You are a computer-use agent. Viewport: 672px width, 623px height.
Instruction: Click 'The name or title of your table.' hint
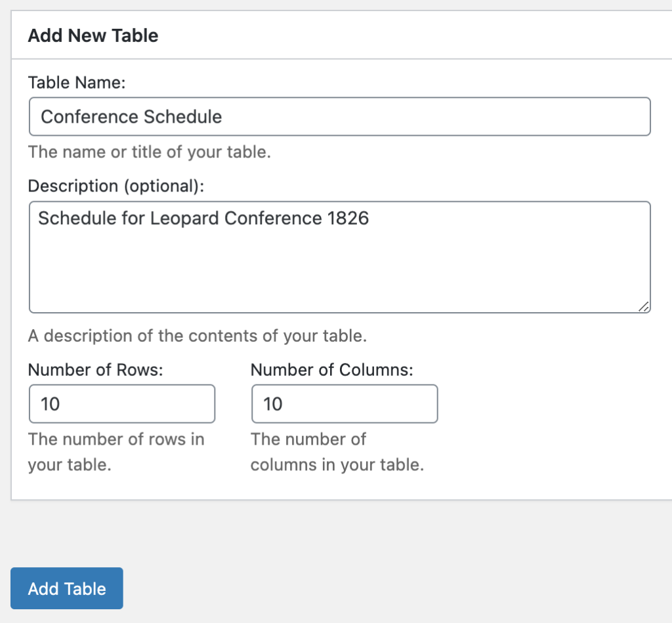150,152
